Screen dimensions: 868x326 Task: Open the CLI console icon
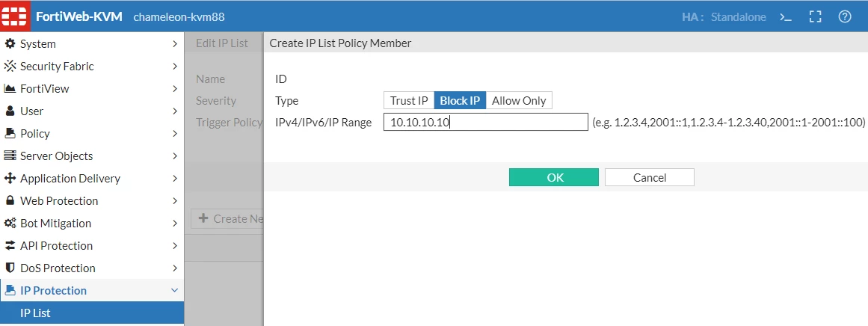point(786,16)
